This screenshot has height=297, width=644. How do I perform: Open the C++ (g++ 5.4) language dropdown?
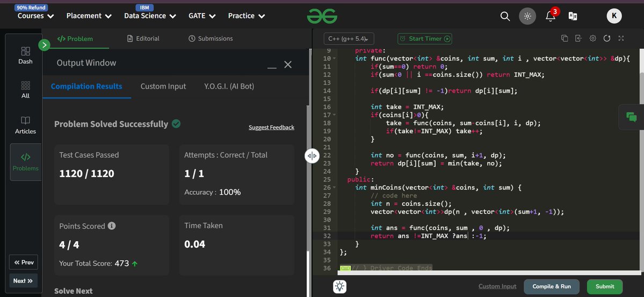point(348,39)
